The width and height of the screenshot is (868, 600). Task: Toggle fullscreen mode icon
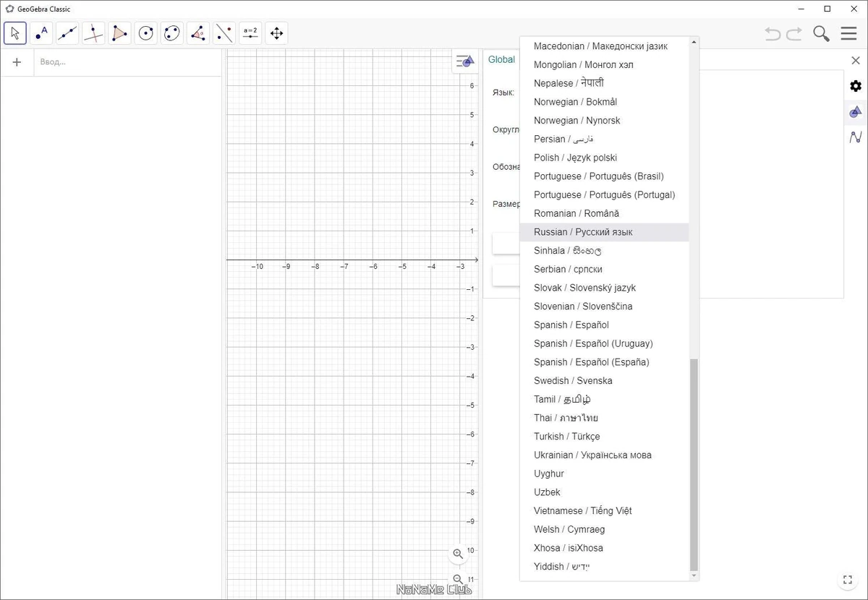click(x=848, y=580)
